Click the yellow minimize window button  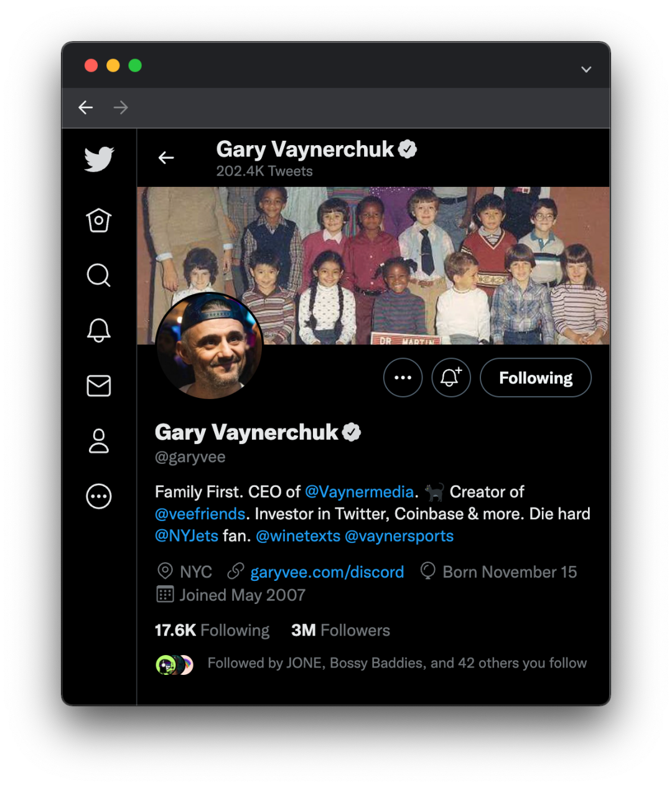point(113,65)
